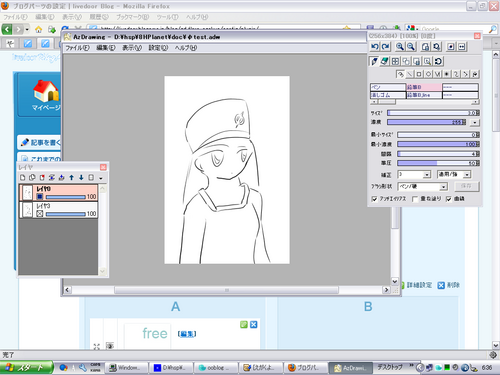
Task: Choose the circle draw mode icon
Action: 428,74
